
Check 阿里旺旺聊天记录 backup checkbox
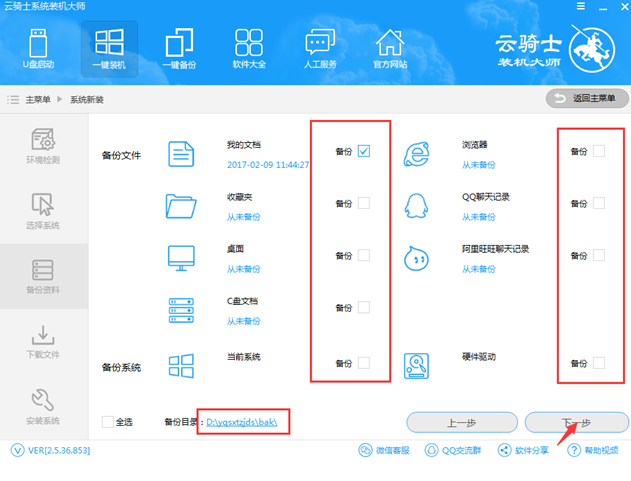click(599, 255)
